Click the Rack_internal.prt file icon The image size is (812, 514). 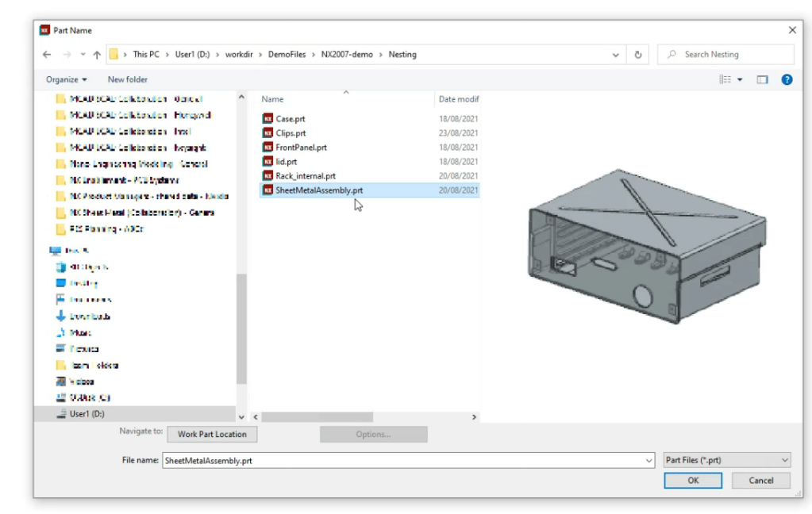coord(267,176)
